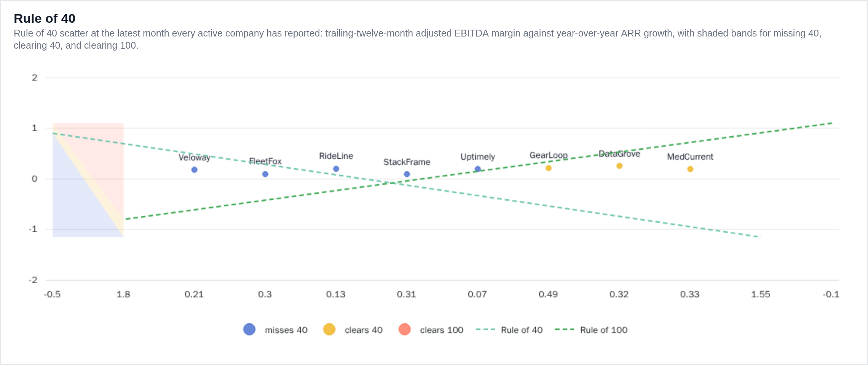Click the MedCurrent point label
The height and width of the screenshot is (365, 868).
(x=690, y=157)
